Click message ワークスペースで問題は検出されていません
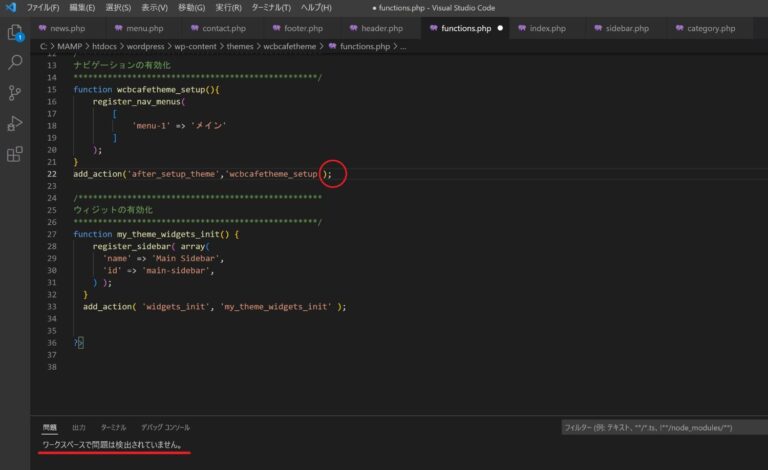The image size is (768, 470). (112, 445)
